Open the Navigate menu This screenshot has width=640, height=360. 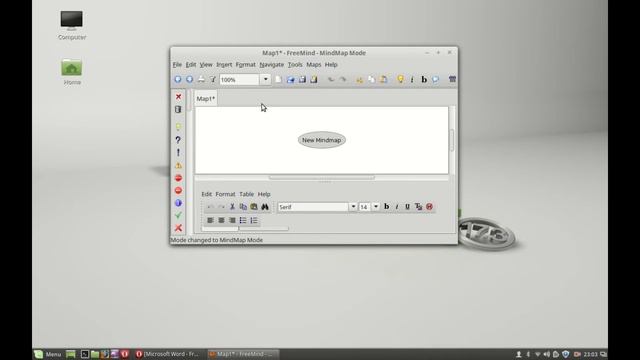click(271, 64)
